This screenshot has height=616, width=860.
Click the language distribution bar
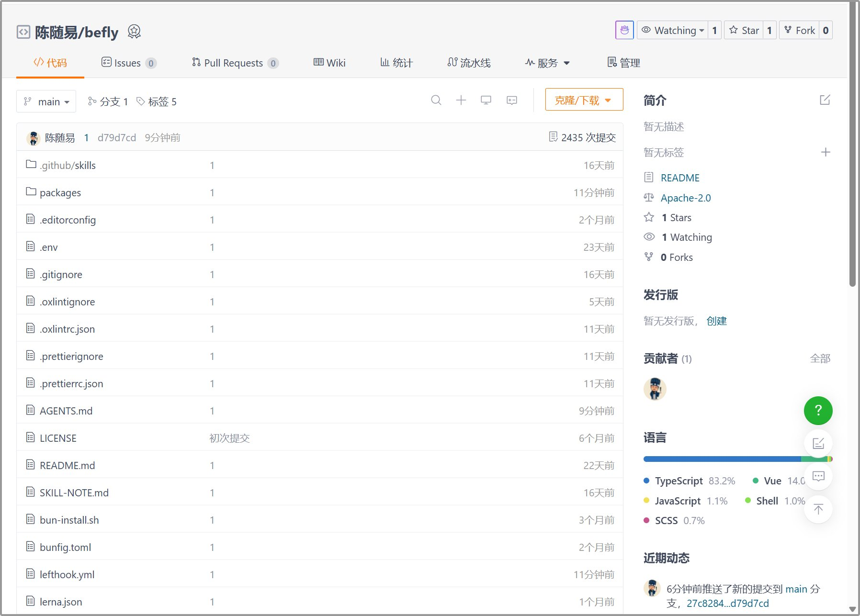[x=738, y=459]
